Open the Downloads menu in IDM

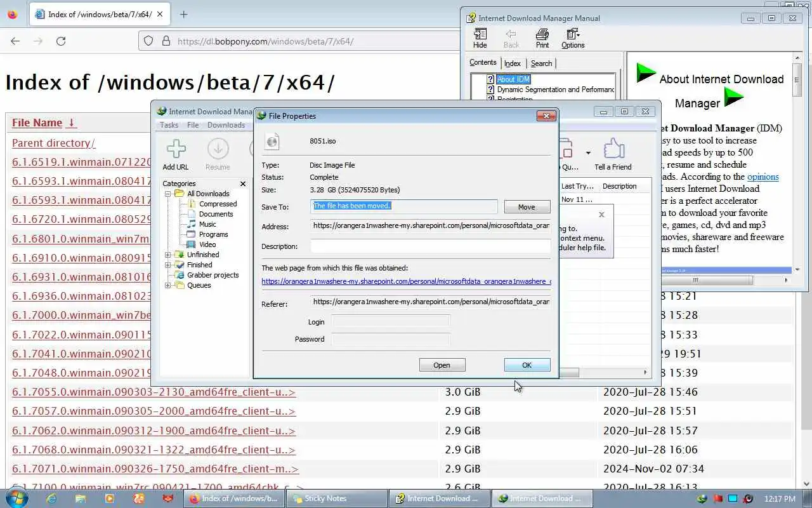[x=226, y=125]
